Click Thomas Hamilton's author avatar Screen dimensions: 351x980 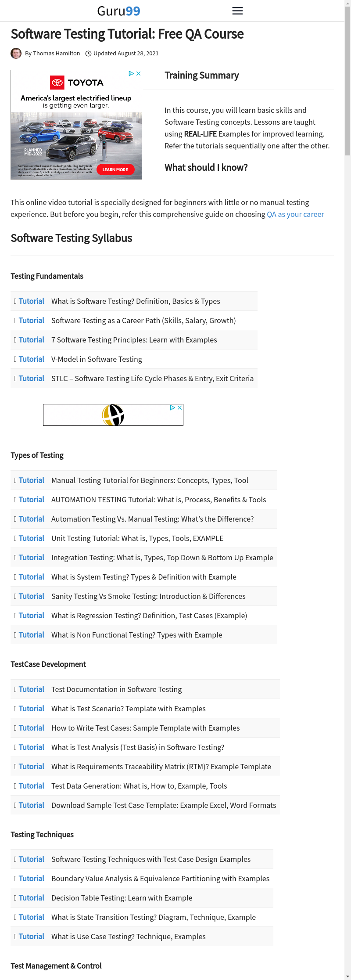pos(16,54)
